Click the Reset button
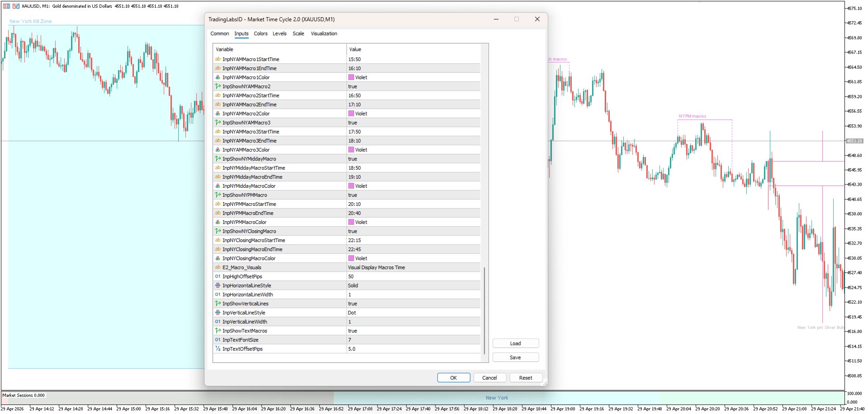This screenshot has height=414, width=868. (526, 378)
